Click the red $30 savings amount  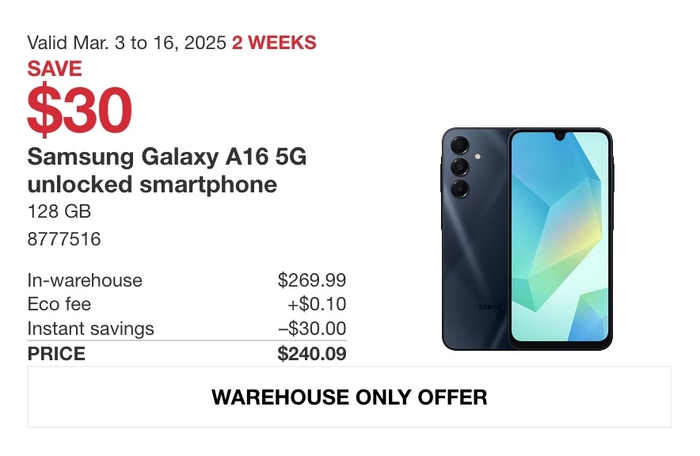[79, 109]
